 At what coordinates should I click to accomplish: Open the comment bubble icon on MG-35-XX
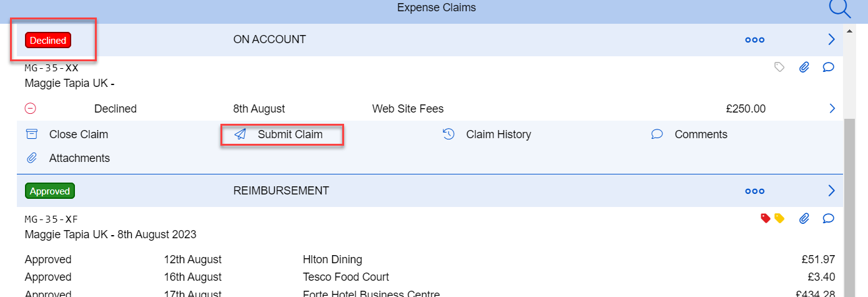pyautogui.click(x=829, y=67)
